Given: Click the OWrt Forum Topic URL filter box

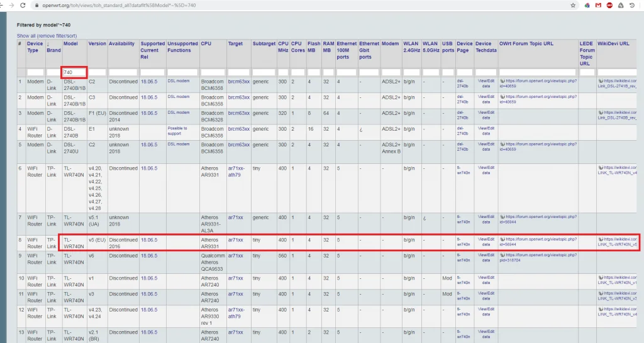Looking at the screenshot, I should 538,73.
